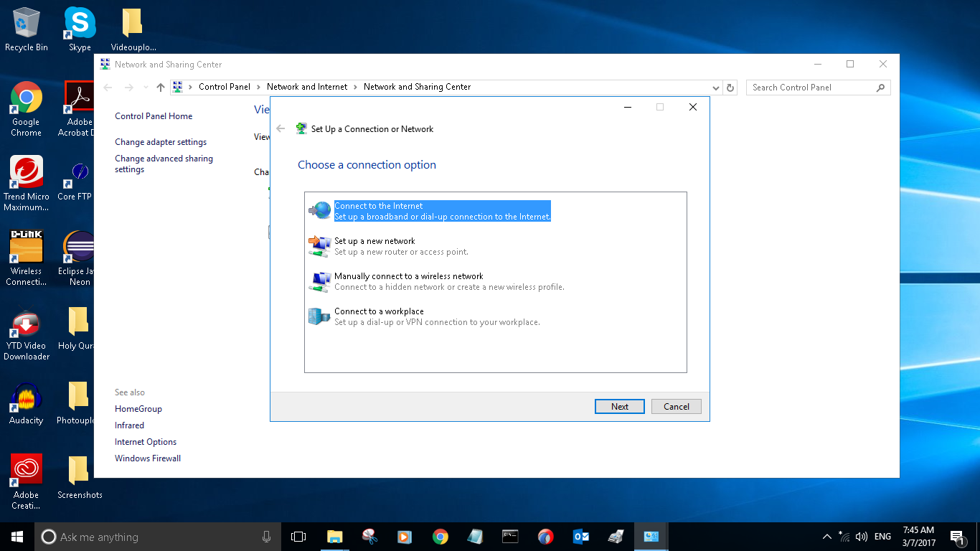980x551 pixels.
Task: Click Control Panel's Back navigation arrow
Action: point(108,88)
